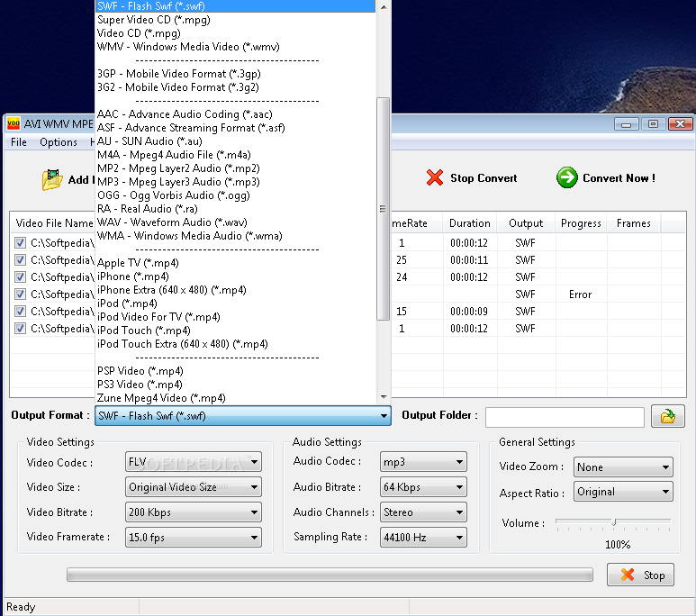Click the Add files folder icon
This screenshot has height=616, width=696.
click(52, 179)
